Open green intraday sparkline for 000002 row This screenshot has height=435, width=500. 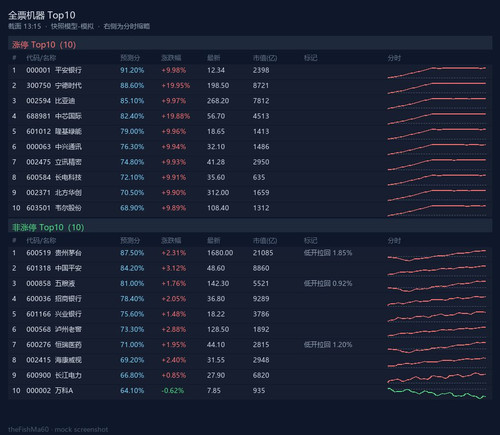tap(437, 393)
